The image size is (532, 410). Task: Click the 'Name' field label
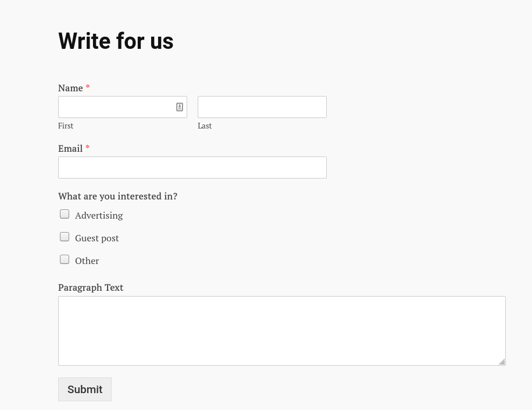click(70, 88)
